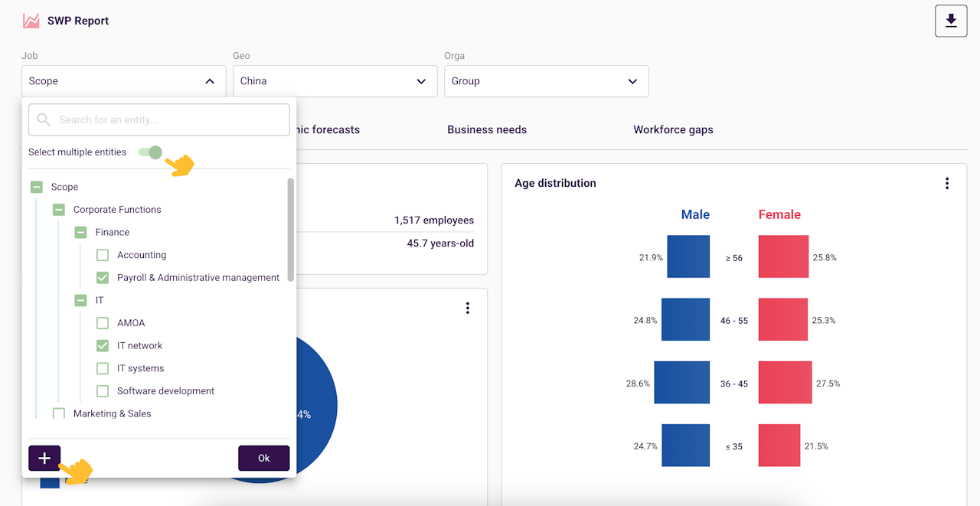Click the plus add button in entity panel
980x506 pixels.
click(x=44, y=458)
